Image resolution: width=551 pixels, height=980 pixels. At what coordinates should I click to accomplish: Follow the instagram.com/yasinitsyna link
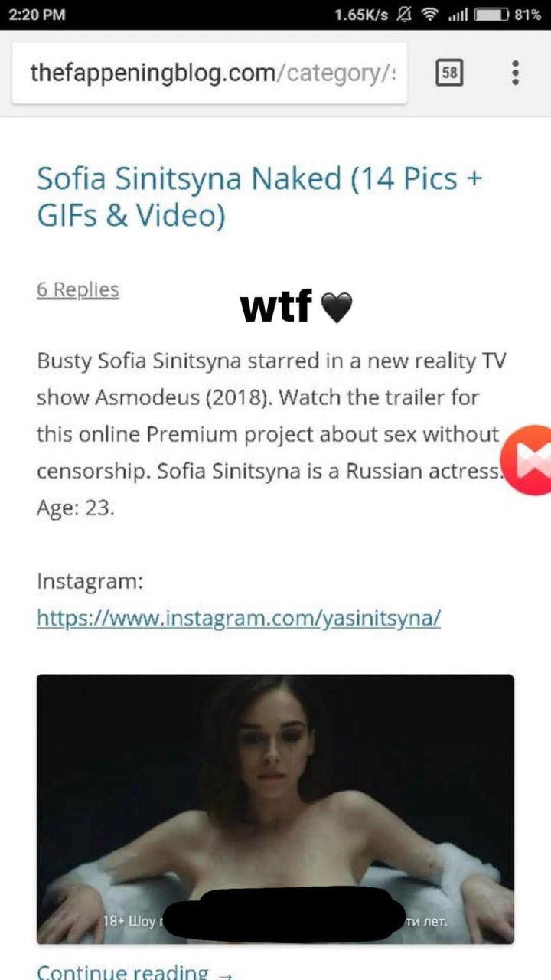click(239, 617)
